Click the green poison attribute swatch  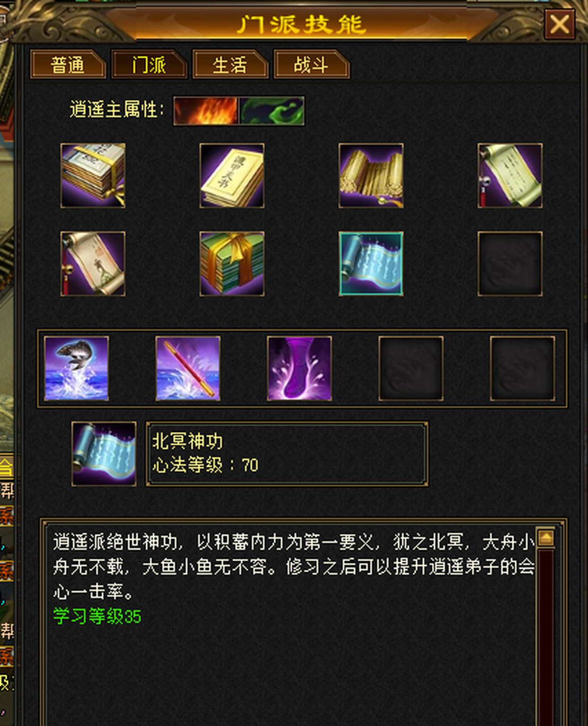point(272,111)
